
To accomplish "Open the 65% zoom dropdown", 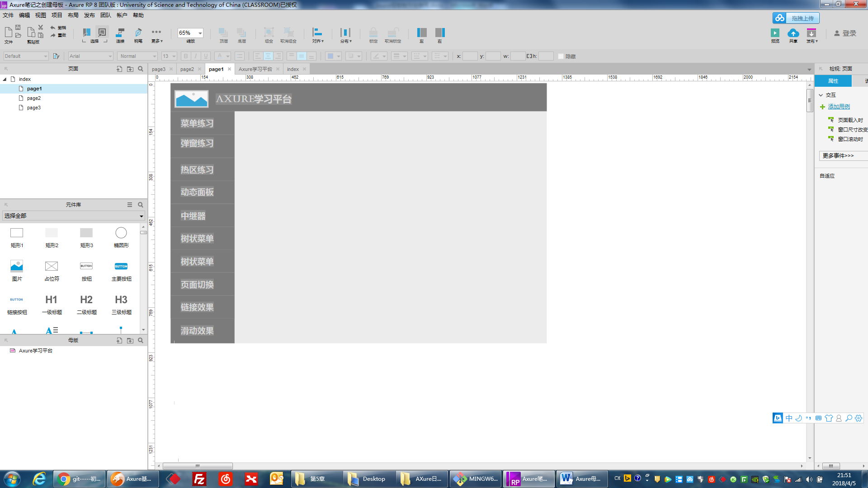I will (x=200, y=33).
